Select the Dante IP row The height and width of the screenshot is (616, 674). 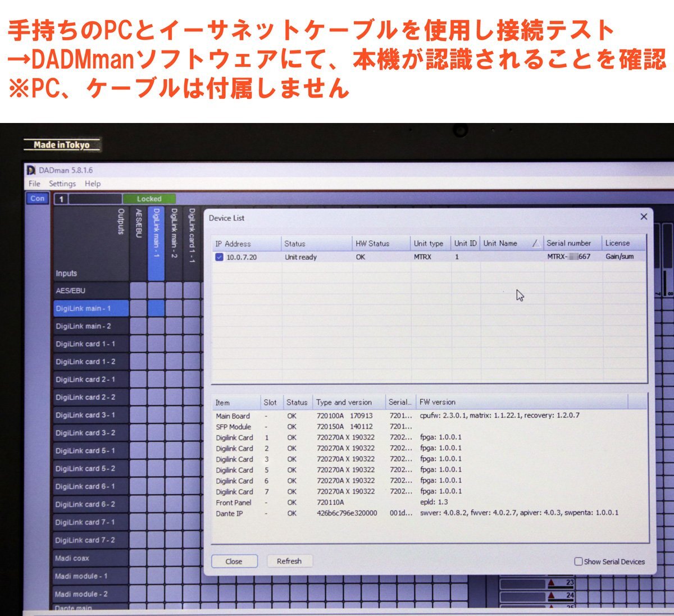click(430, 513)
